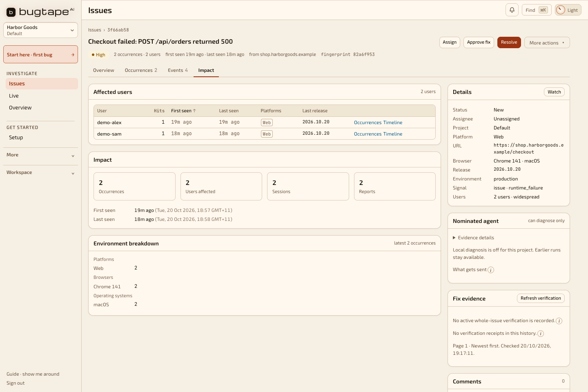
Task: Expand the More actions dropdown
Action: tap(547, 42)
